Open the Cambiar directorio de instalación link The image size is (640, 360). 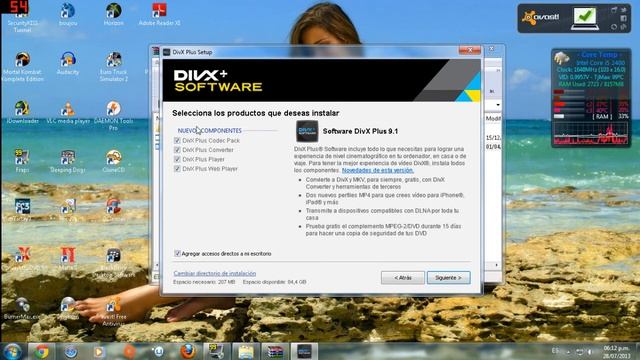pos(215,273)
